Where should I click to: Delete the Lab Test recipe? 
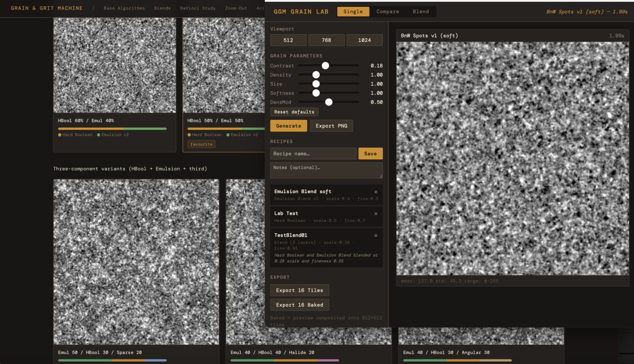click(x=375, y=213)
